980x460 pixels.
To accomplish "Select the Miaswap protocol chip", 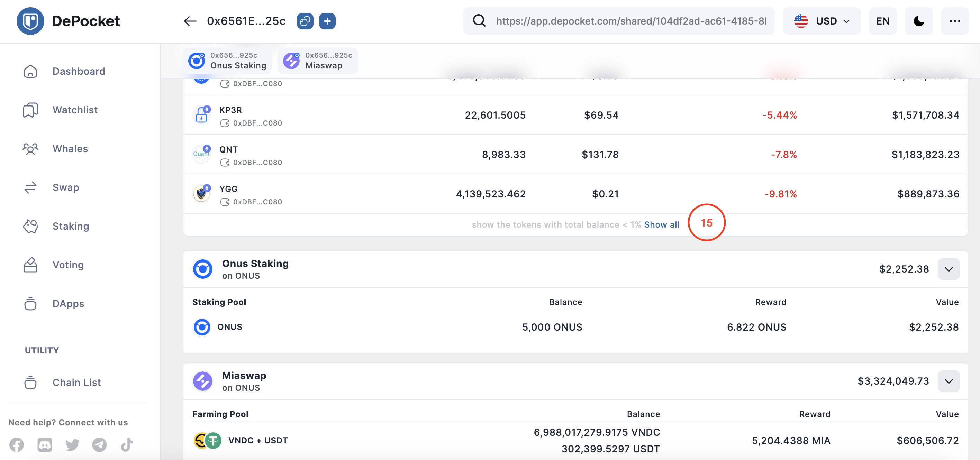I will point(318,61).
